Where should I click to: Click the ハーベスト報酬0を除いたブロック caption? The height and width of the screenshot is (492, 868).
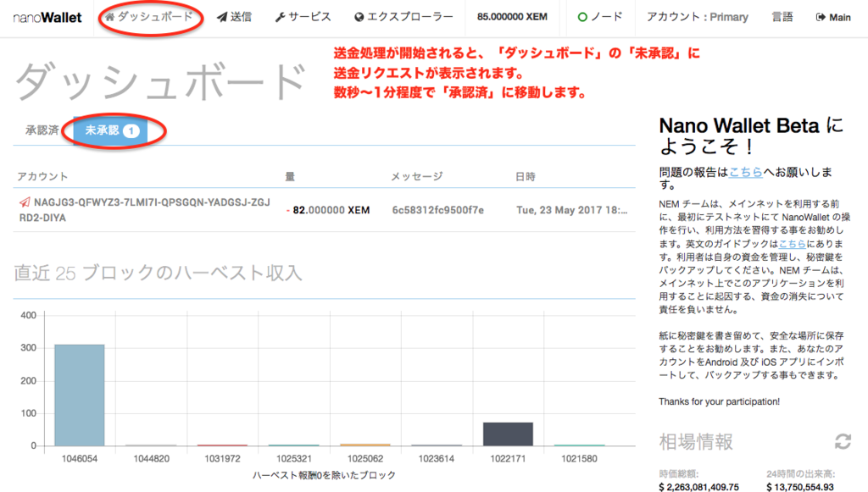(x=325, y=475)
